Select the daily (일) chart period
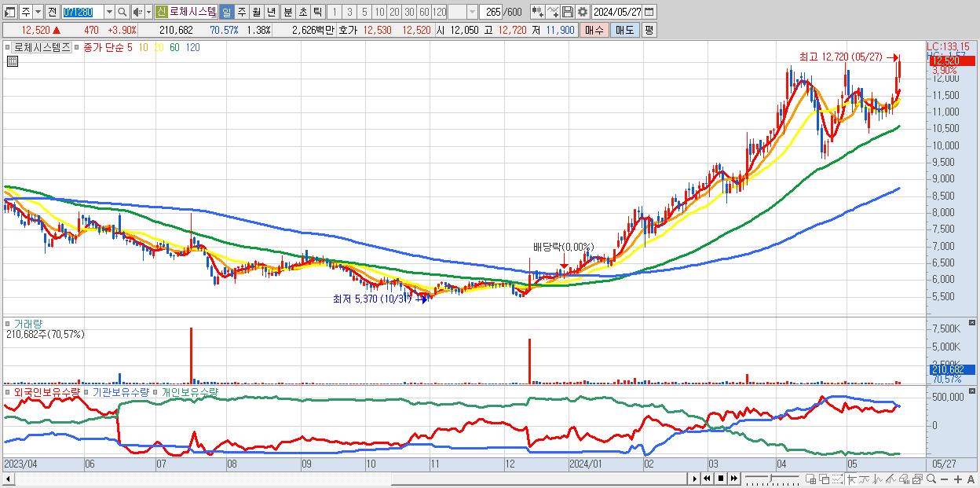The image size is (980, 488). pos(226,12)
